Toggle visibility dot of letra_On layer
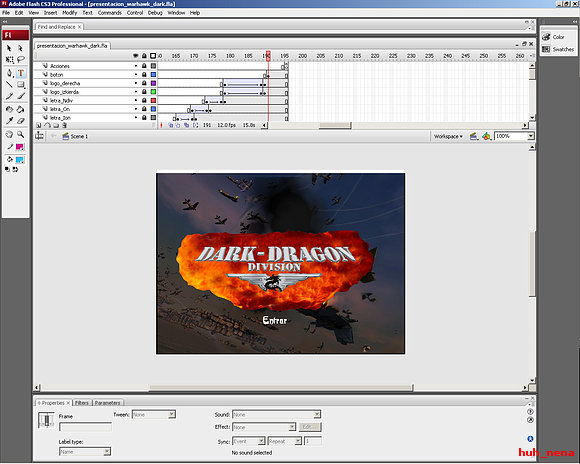Image resolution: width=580 pixels, height=464 pixels. [x=136, y=109]
